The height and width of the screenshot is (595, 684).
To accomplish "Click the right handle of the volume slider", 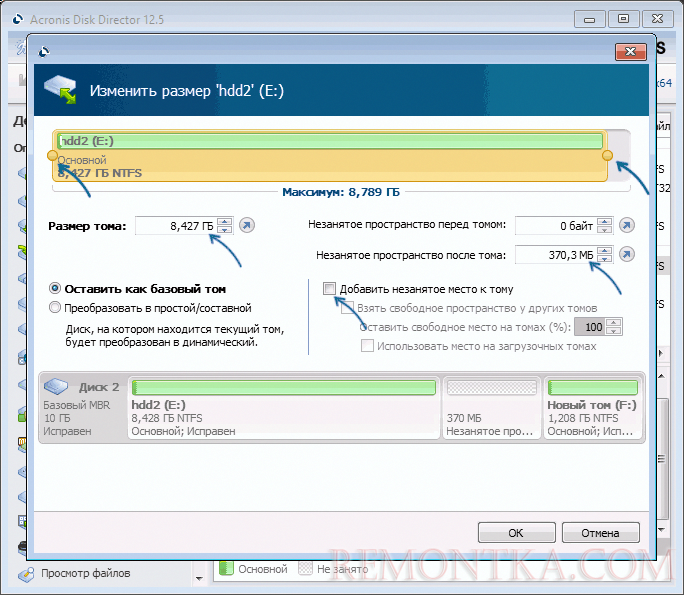I will (607, 155).
